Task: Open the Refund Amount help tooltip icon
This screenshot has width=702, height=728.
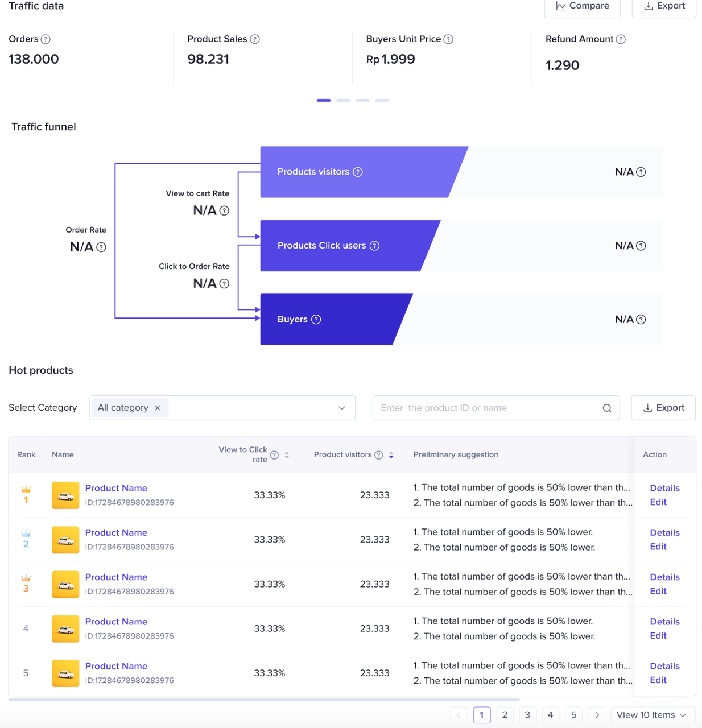Action: (x=621, y=39)
